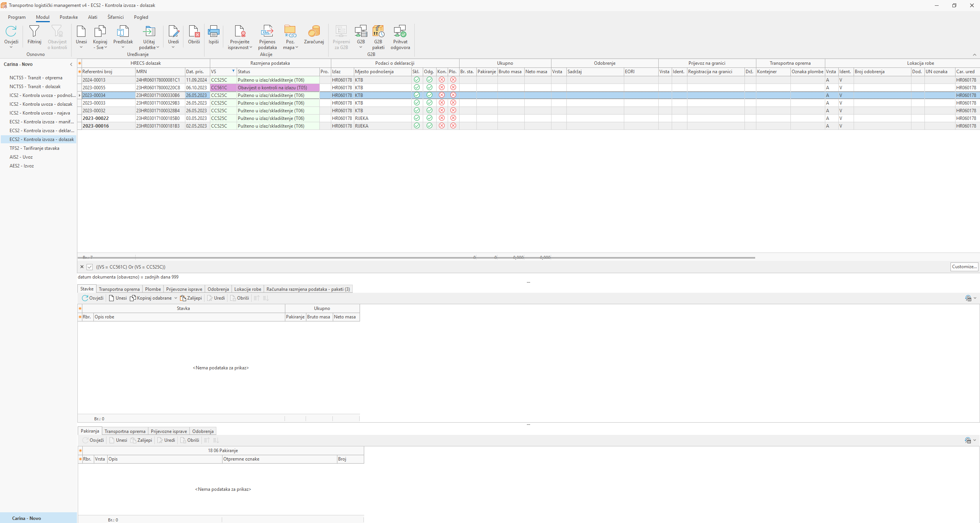Open the Stavke panel layout options icon

968,298
